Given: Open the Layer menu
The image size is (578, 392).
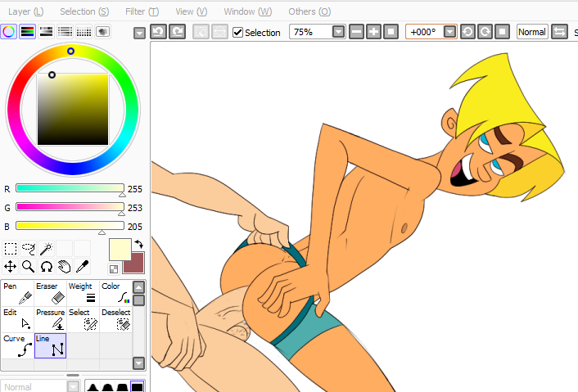Looking at the screenshot, I should tap(26, 11).
